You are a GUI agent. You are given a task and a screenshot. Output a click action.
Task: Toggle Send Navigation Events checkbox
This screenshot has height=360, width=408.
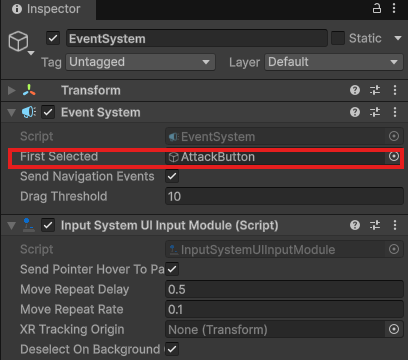(x=172, y=176)
